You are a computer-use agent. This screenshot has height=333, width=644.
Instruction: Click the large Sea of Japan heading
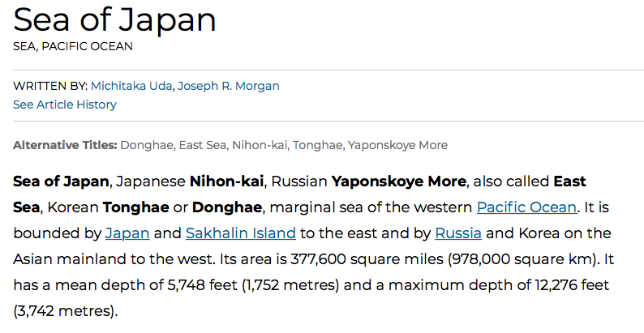(x=115, y=19)
